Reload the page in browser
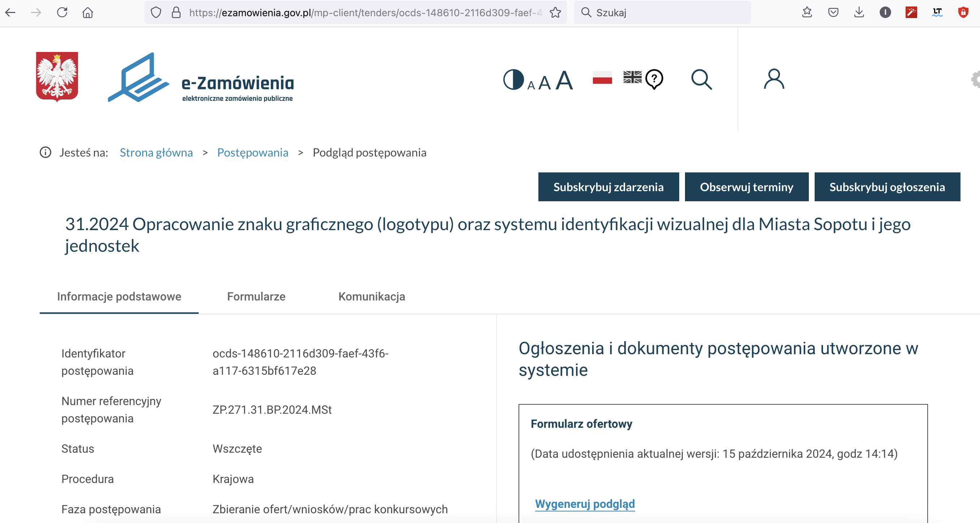The image size is (980, 523). [x=62, y=13]
